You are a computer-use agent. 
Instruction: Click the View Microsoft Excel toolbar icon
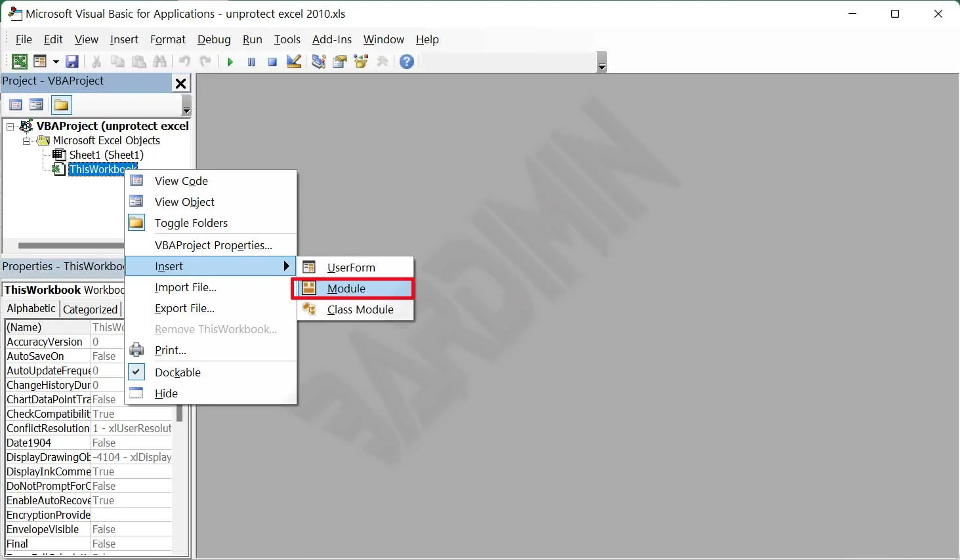[20, 62]
